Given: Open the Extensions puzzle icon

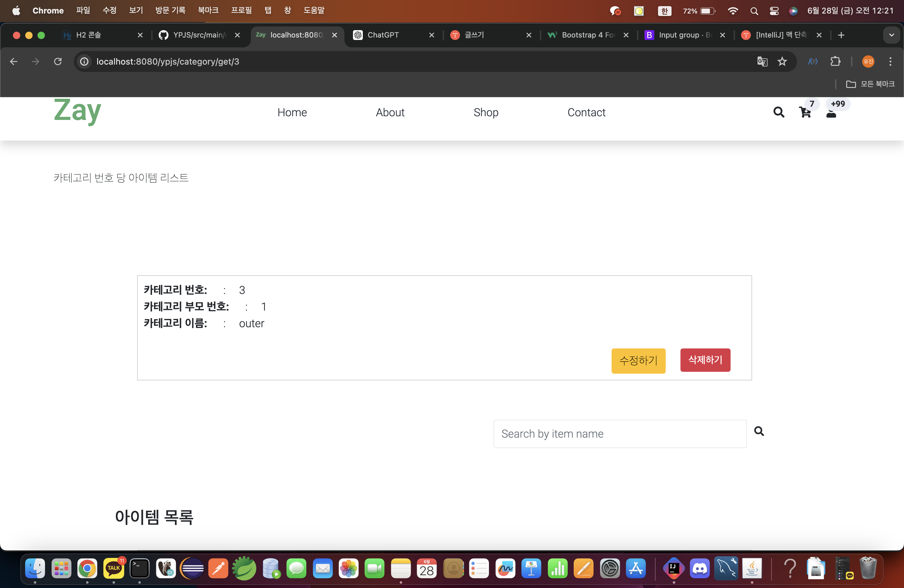Looking at the screenshot, I should pyautogui.click(x=835, y=62).
